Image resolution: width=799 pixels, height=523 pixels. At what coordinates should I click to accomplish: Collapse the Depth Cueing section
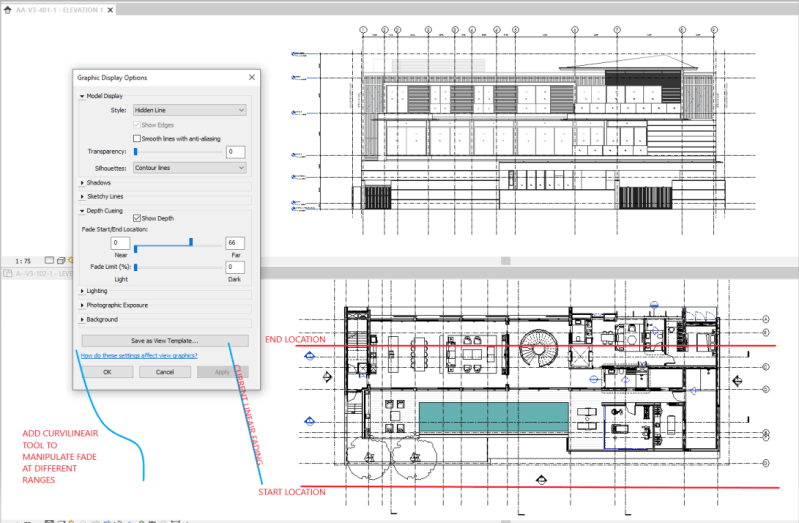(82, 211)
